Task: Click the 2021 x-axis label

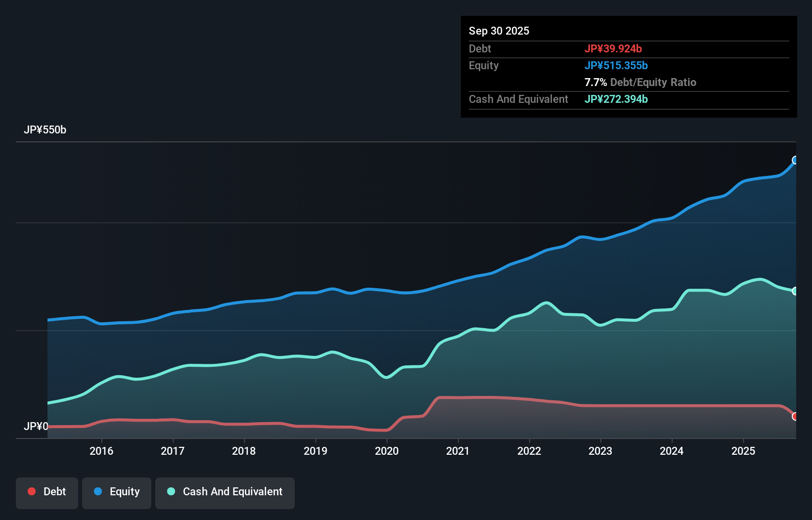Action: pos(458,451)
